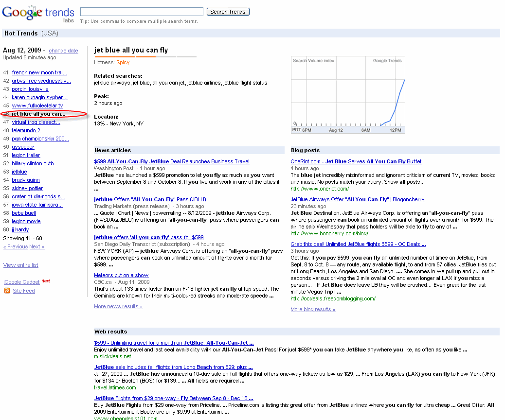The image size is (505, 420).
Task: Click travel.latimes.com URL text
Action: click(115, 388)
